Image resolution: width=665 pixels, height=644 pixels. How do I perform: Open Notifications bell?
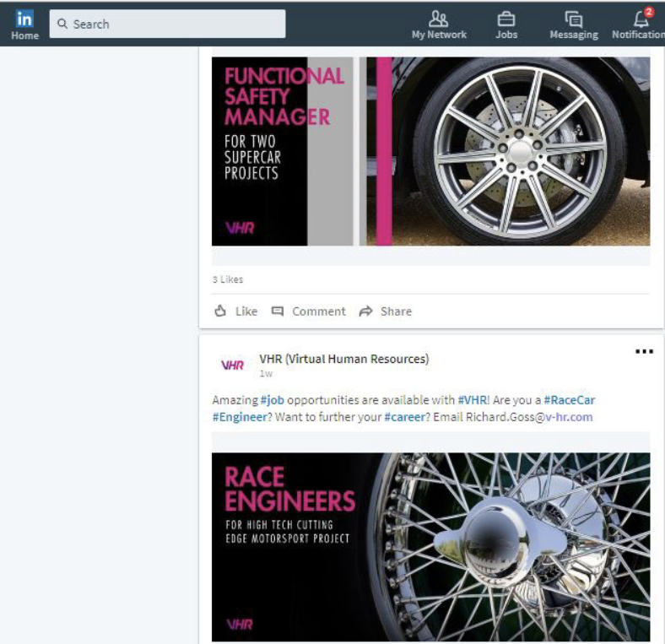click(639, 25)
